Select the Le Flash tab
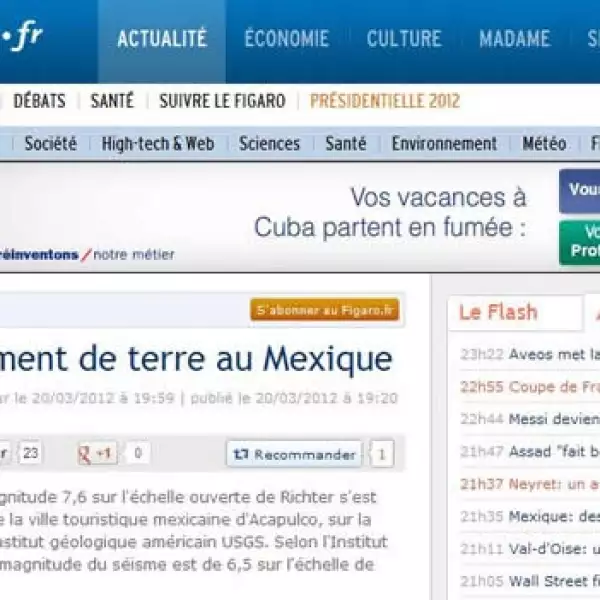600x600 pixels. point(515,312)
